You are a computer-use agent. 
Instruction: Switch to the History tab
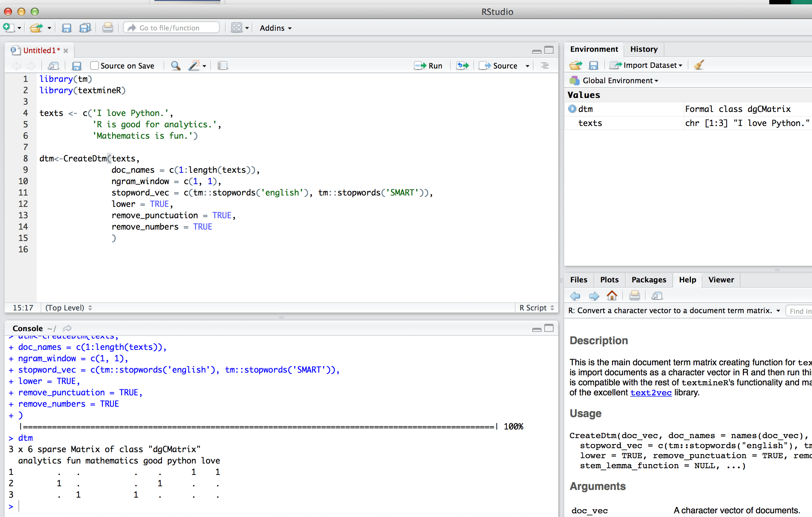pyautogui.click(x=643, y=49)
